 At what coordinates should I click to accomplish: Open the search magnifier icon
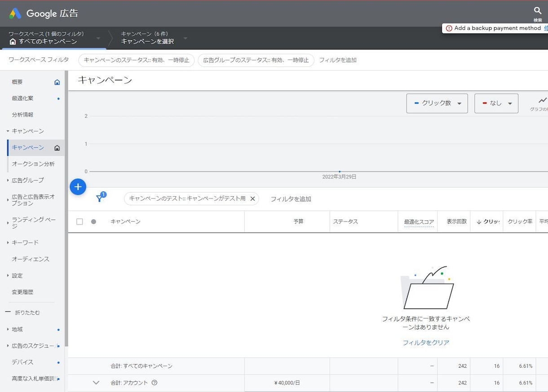tap(538, 11)
